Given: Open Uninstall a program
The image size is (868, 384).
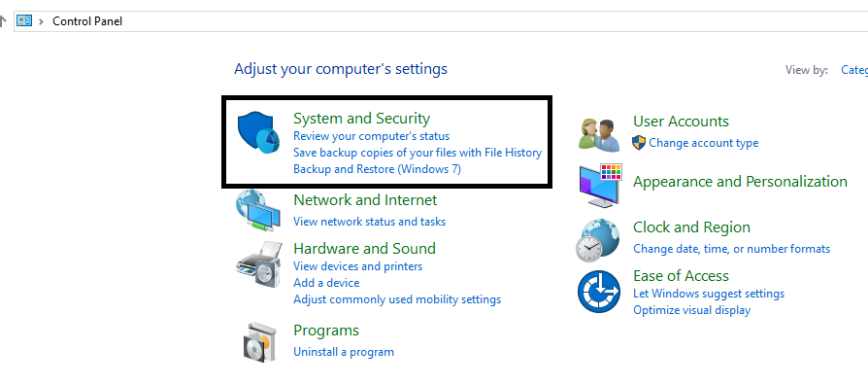Looking at the screenshot, I should tap(344, 352).
